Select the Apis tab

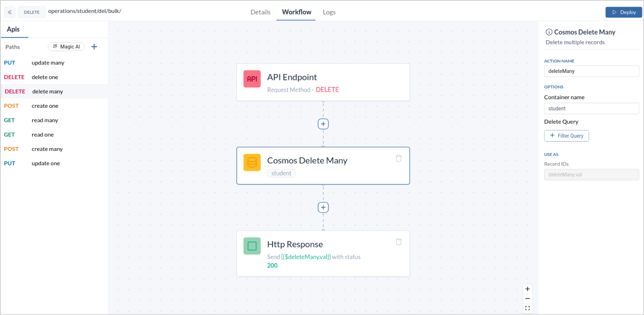click(13, 30)
